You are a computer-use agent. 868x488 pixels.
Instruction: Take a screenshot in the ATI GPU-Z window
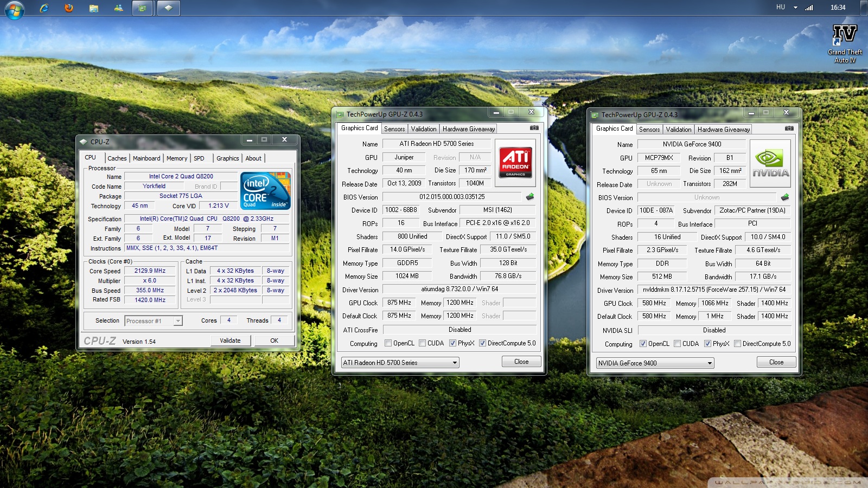[x=534, y=128]
